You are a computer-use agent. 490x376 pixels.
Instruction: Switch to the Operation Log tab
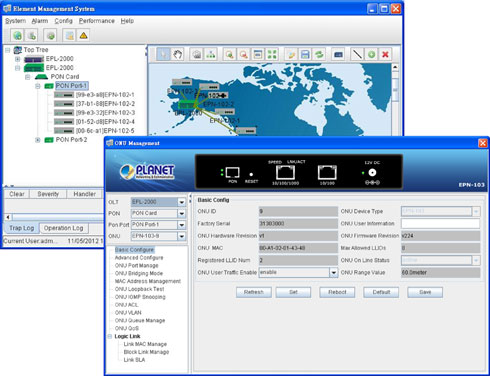(x=64, y=228)
